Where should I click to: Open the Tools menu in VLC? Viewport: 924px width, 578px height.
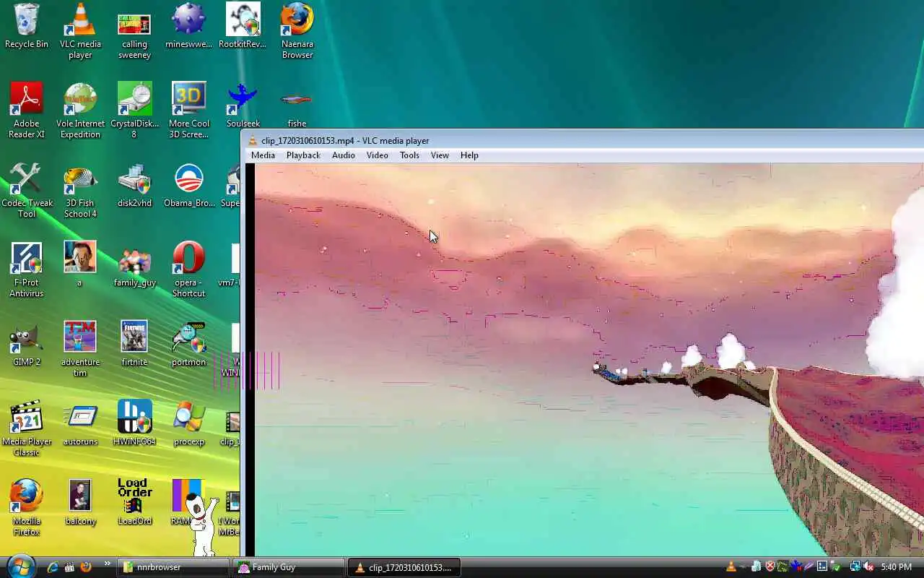pos(409,155)
